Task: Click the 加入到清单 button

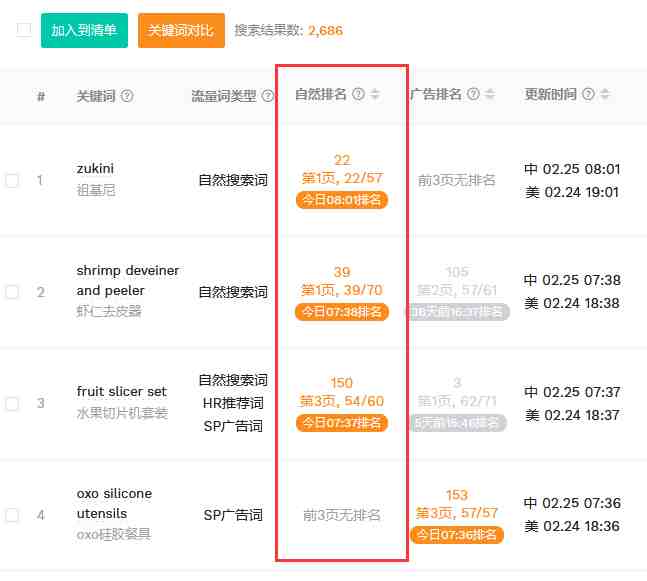Action: pos(84,31)
